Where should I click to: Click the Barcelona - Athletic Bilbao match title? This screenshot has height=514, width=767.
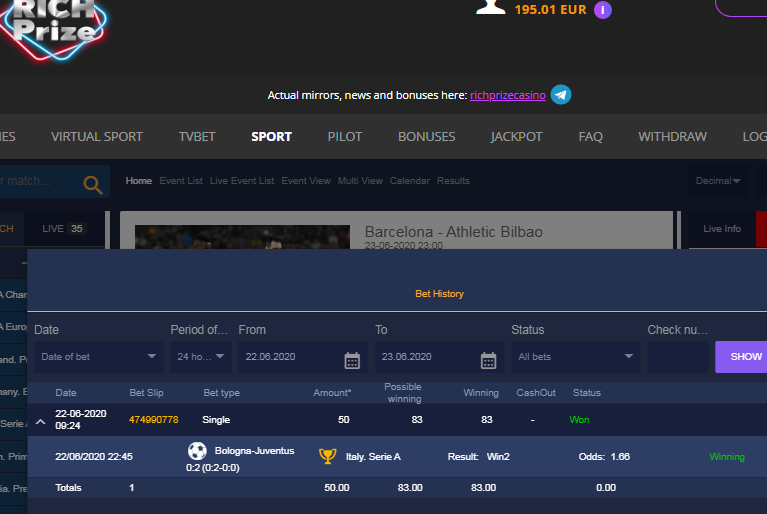click(453, 232)
